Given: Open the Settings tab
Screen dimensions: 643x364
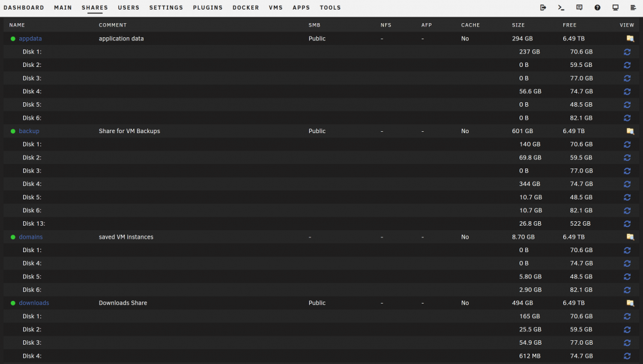Looking at the screenshot, I should 166,7.
